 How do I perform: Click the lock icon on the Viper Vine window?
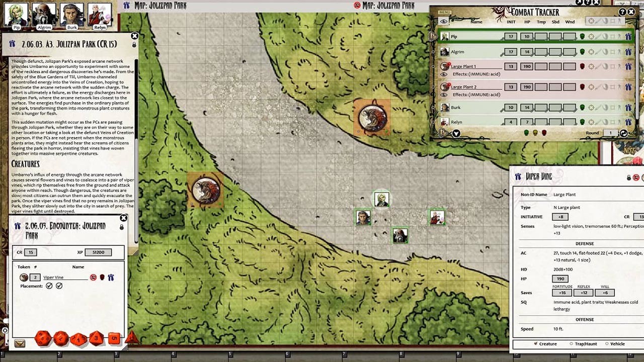[629, 177]
